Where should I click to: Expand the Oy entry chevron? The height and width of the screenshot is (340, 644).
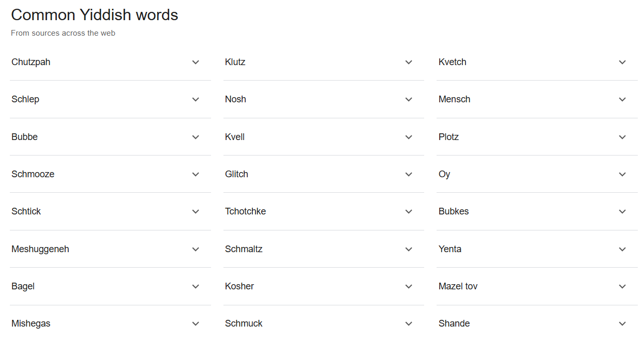622,174
